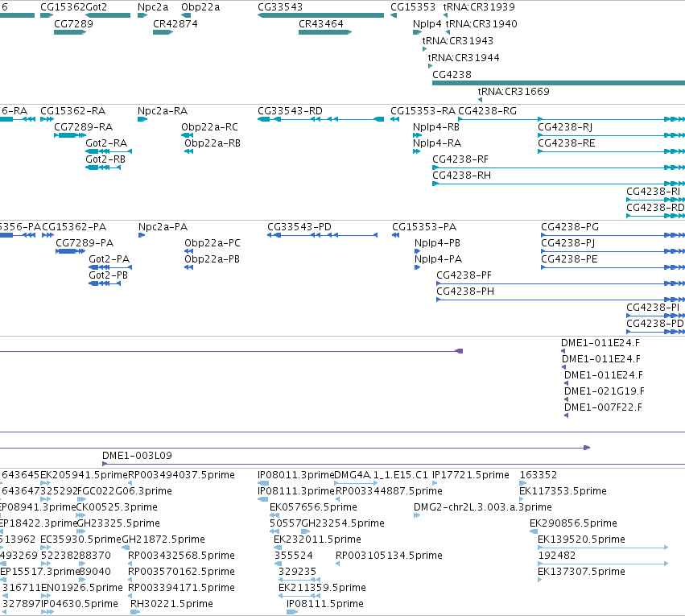Select the EK117353.5prime EST label
The width and height of the screenshot is (685, 616).
563,491
